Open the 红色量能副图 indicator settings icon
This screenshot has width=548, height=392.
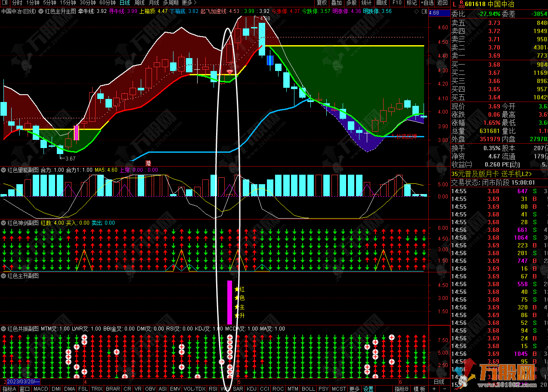click(3, 170)
